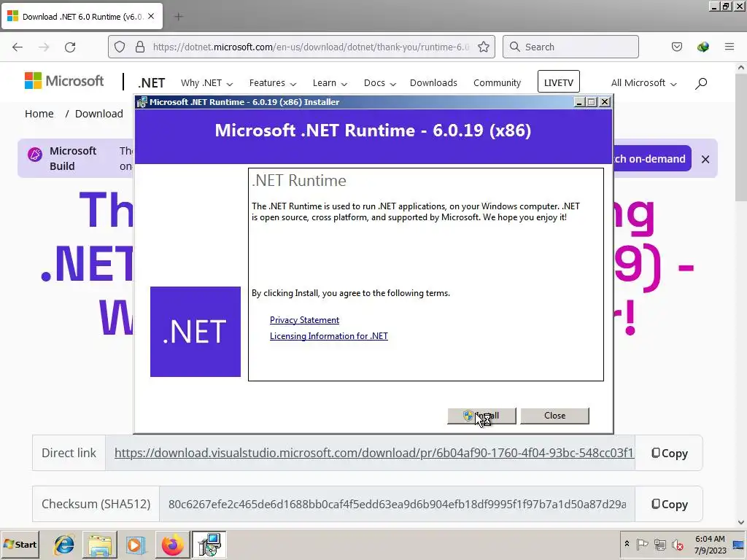The width and height of the screenshot is (747, 560).
Task: Show hidden tray icons arrow
Action: (627, 544)
